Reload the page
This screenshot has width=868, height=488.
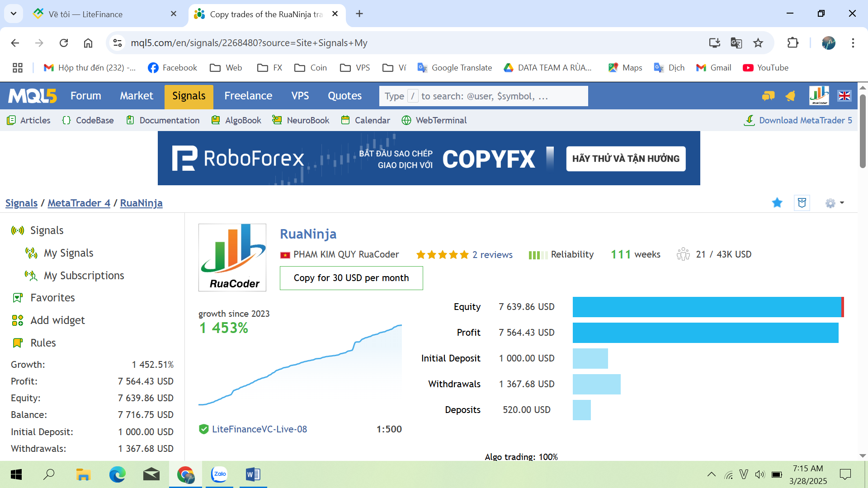64,43
